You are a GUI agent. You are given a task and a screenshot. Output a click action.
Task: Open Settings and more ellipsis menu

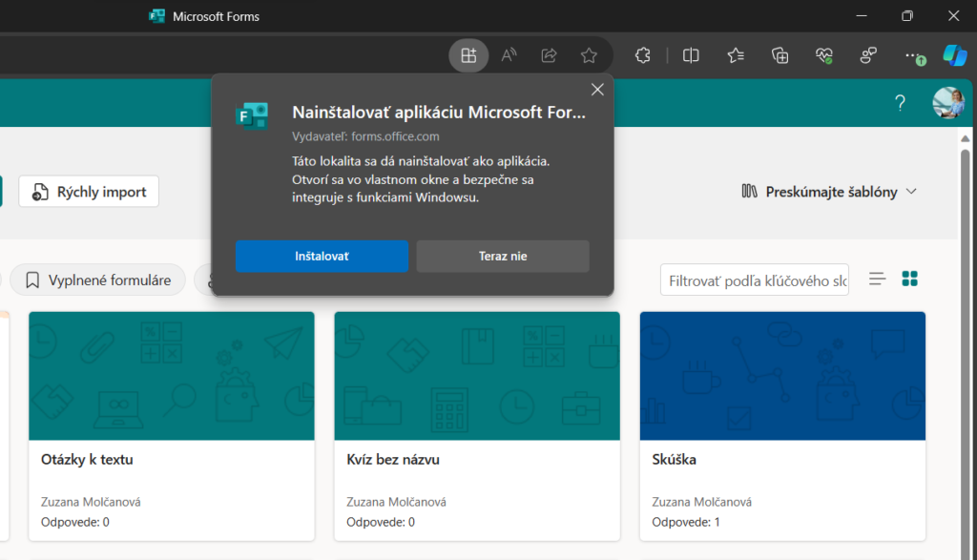(x=913, y=55)
